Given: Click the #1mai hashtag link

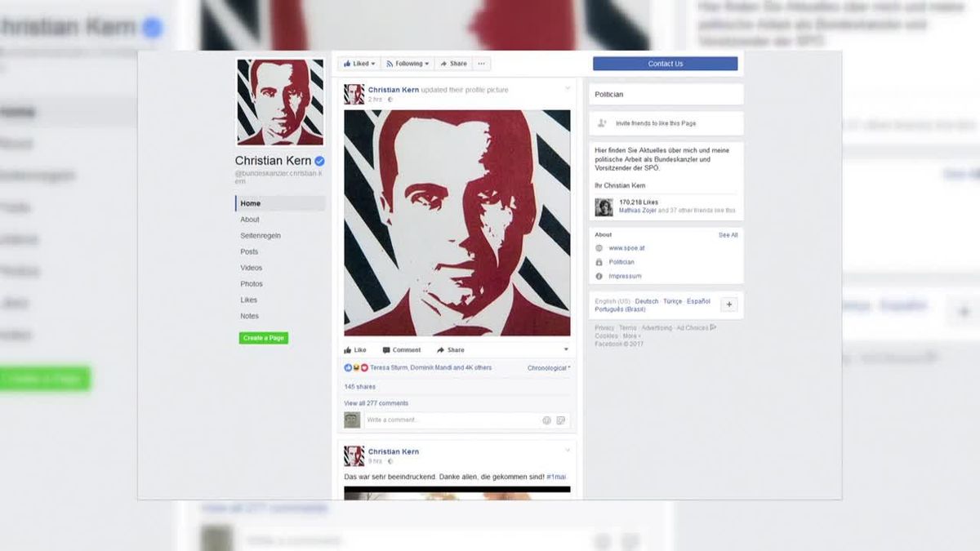Looking at the screenshot, I should tap(556, 476).
